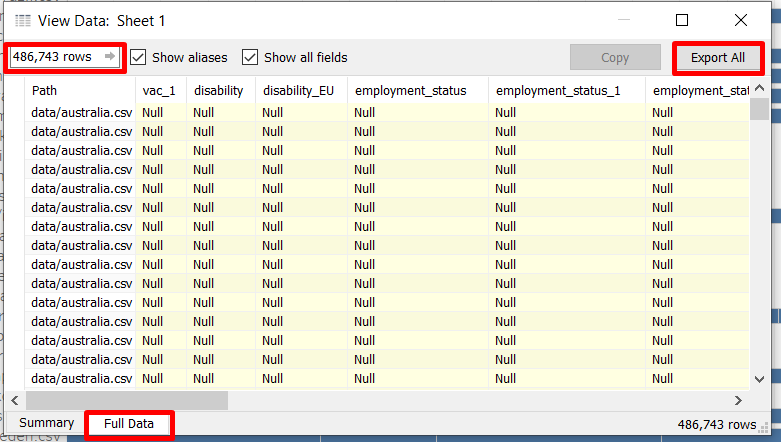Click the Export All button

click(717, 58)
